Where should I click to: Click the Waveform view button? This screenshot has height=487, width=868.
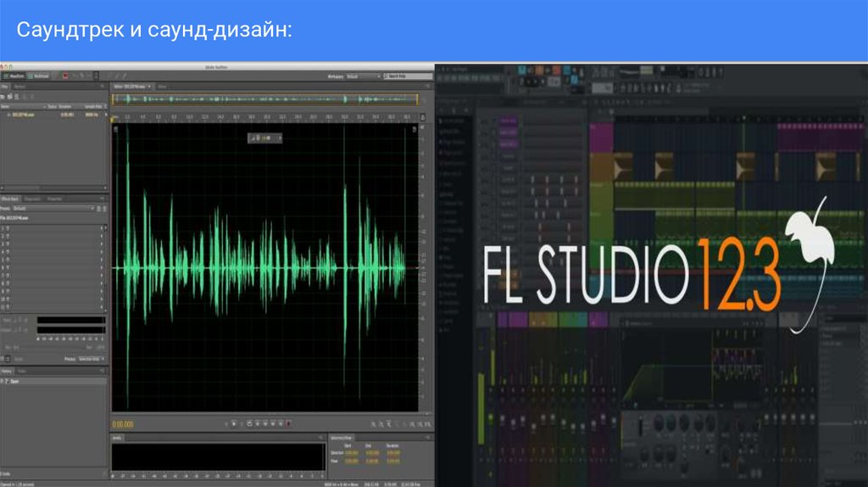pyautogui.click(x=14, y=76)
